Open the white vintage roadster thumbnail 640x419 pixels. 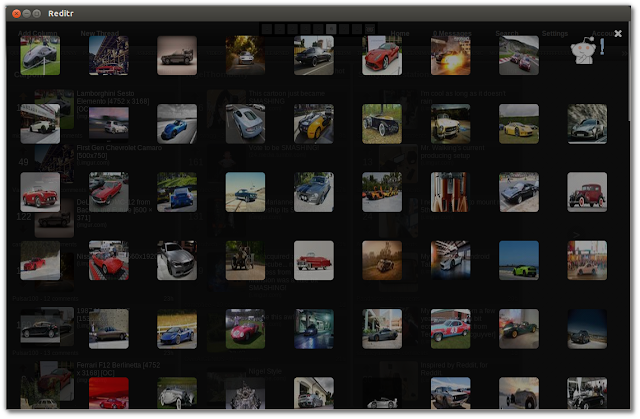tap(177, 393)
